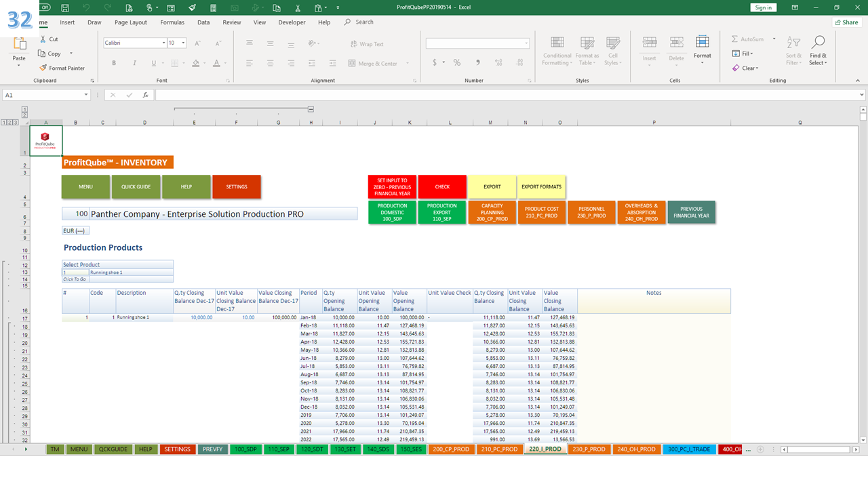Click the Cut scissors icon in Clipboard group
This screenshot has height=488, width=868.
(44, 39)
